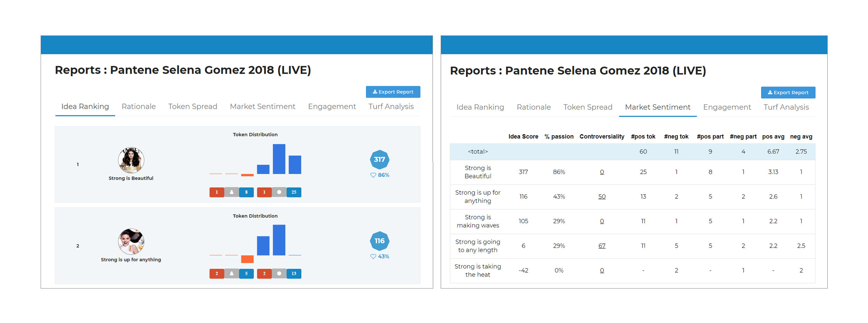This screenshot has width=868, height=323.
Task: Switch to Token Spread tab in the Idea Ranking panel
Action: pyautogui.click(x=193, y=106)
